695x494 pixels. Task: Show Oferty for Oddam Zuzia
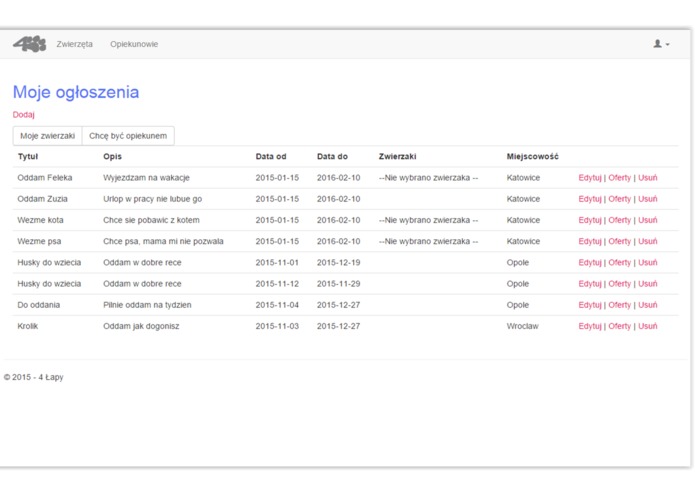(619, 199)
